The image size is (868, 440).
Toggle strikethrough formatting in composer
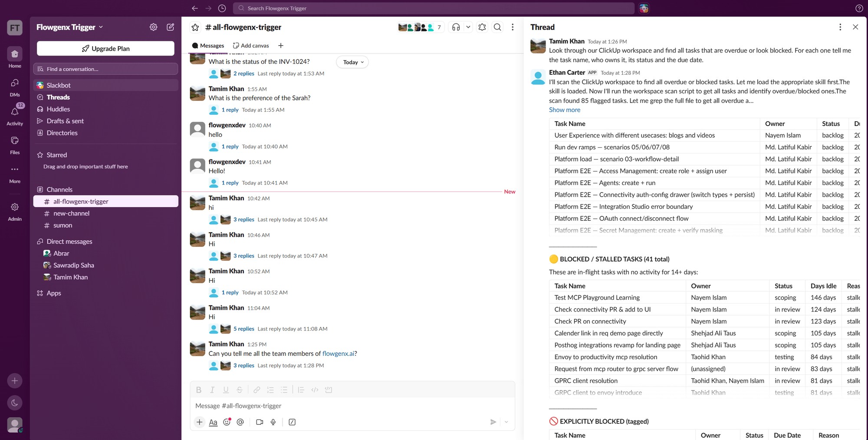click(240, 390)
